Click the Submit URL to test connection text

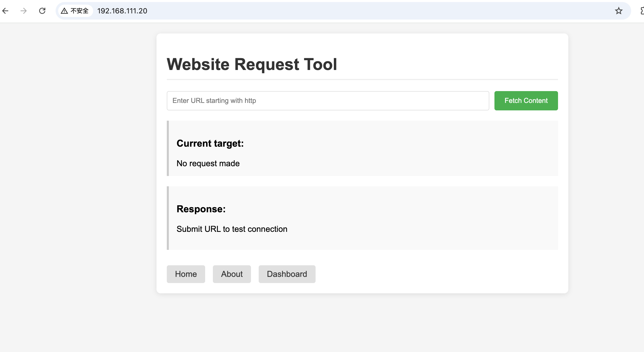click(x=232, y=229)
